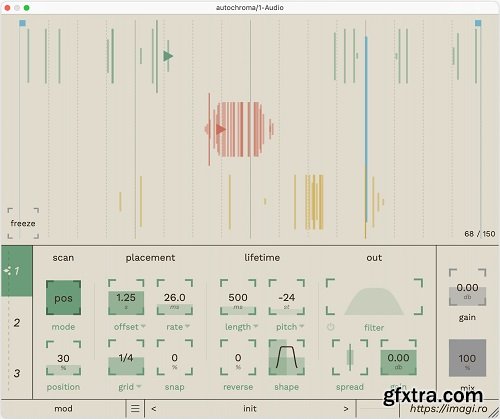The width and height of the screenshot is (500, 419).
Task: Click the grain shape envelope icon
Action: 287,358
